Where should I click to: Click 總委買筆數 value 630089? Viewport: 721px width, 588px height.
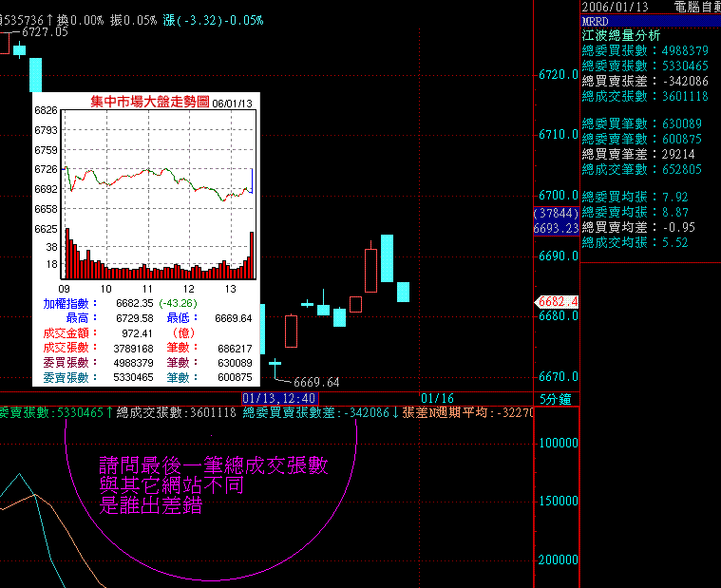tap(682, 123)
